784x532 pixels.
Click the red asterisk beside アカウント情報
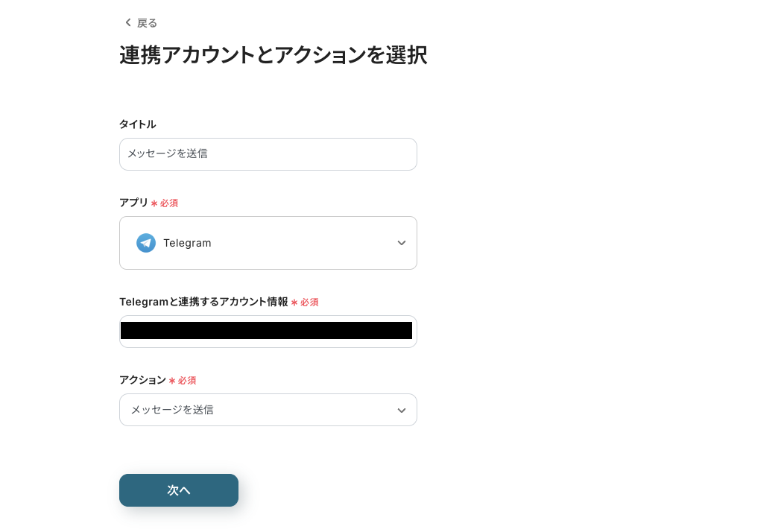tap(294, 303)
